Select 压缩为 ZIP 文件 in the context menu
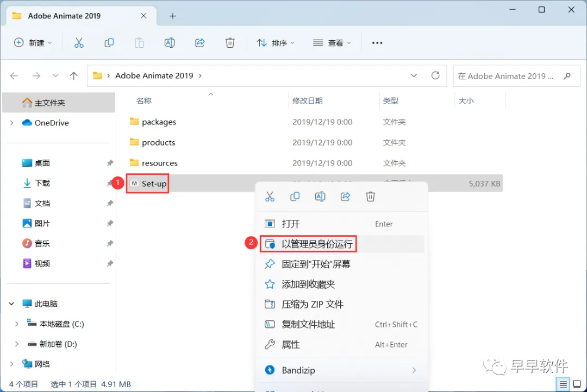The height and width of the screenshot is (392, 587). (x=341, y=305)
